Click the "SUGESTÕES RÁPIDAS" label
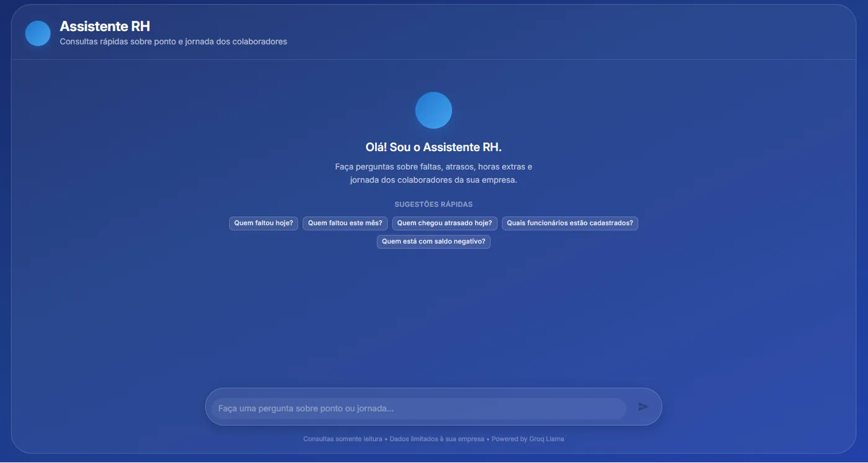 point(433,205)
